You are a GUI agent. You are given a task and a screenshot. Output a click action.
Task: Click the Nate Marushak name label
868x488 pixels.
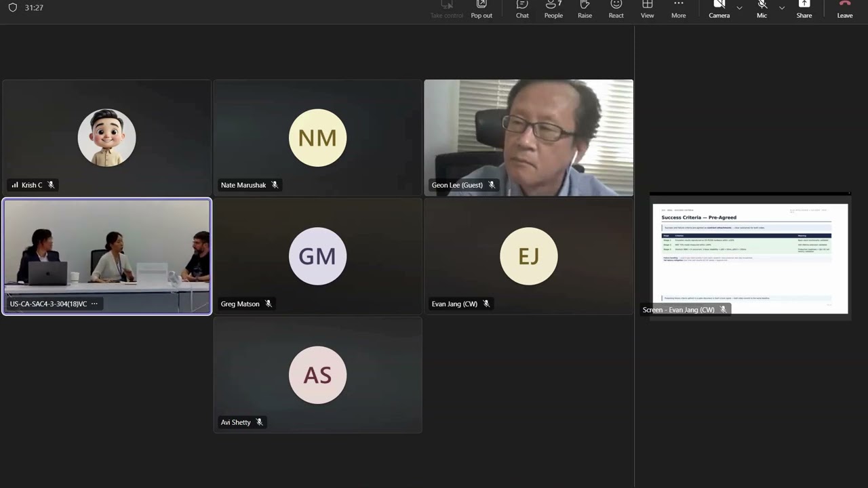pyautogui.click(x=243, y=185)
